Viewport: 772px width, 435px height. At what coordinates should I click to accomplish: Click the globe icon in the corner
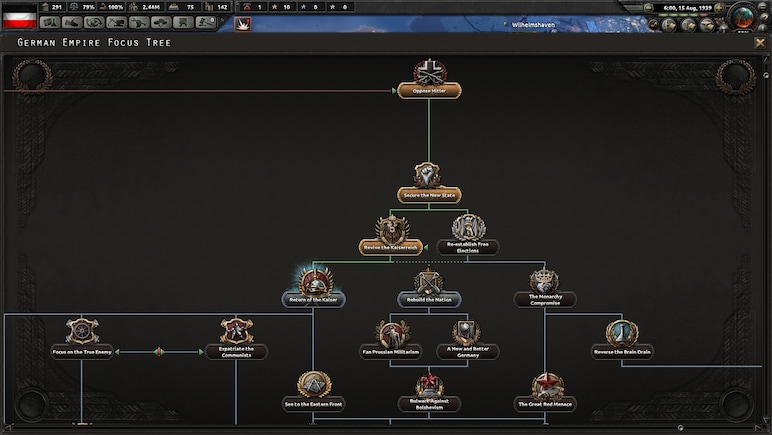743,17
